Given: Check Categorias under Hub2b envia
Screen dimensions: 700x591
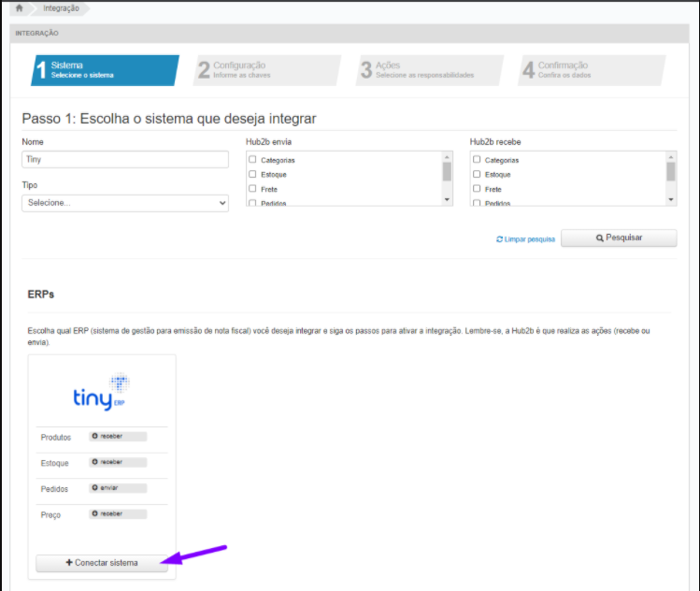Looking at the screenshot, I should (252, 160).
